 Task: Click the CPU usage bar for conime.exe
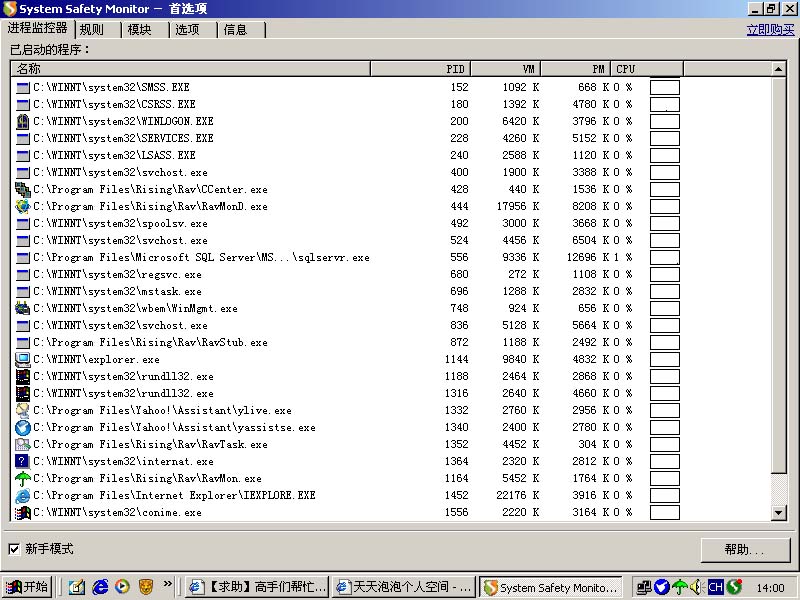tap(665, 512)
